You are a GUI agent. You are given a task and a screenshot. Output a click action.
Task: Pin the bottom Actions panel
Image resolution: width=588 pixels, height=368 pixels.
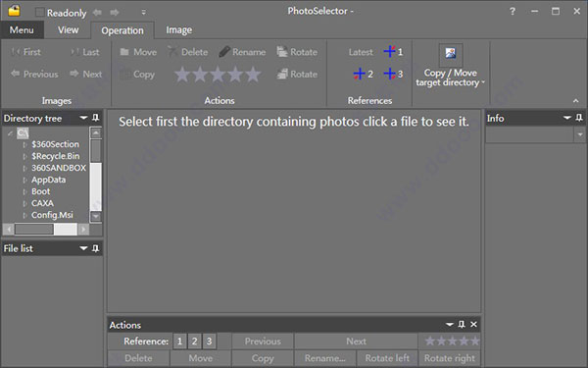(x=462, y=324)
